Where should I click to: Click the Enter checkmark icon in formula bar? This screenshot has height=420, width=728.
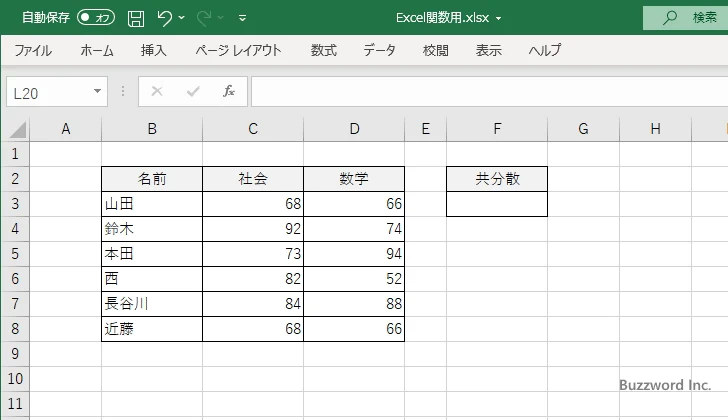tap(193, 91)
